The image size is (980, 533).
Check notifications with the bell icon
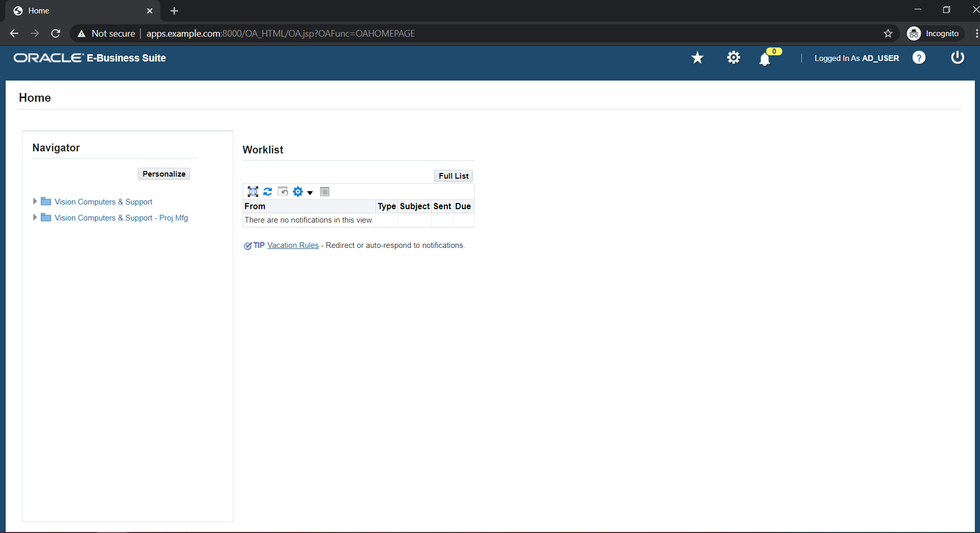coord(765,59)
